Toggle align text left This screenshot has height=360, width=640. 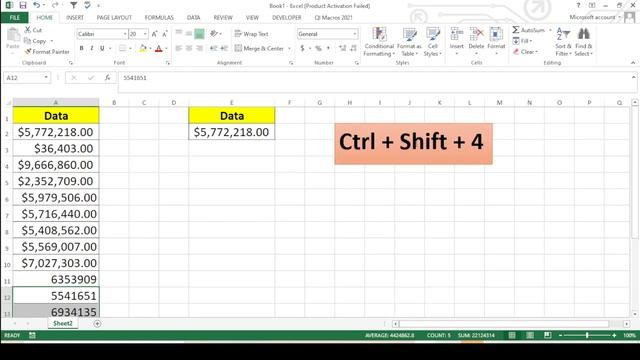point(178,48)
